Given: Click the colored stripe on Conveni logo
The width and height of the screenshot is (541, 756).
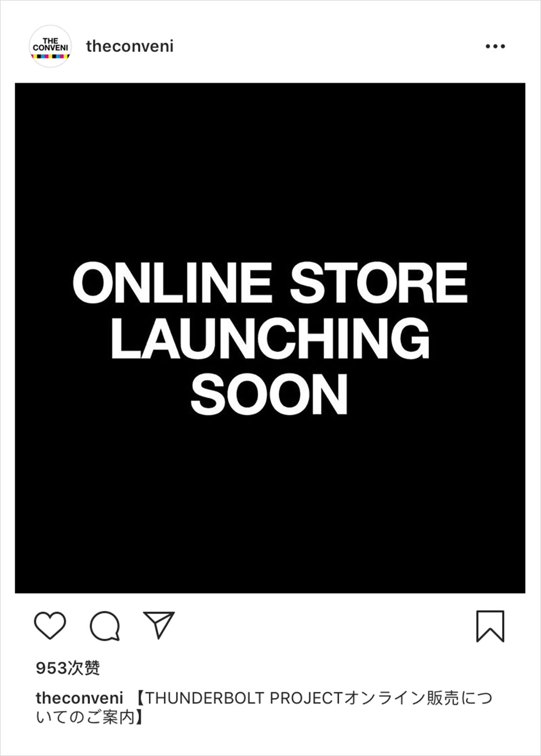Looking at the screenshot, I should click(x=50, y=56).
